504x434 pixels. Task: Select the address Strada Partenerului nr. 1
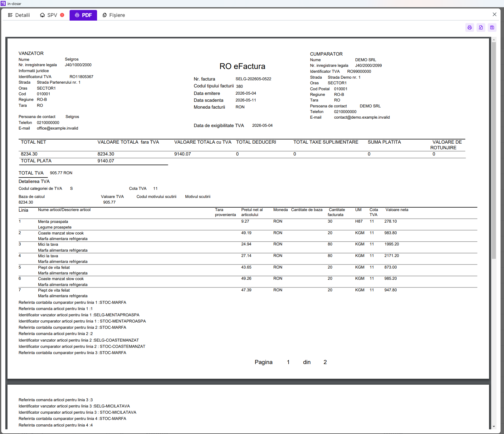(59, 82)
